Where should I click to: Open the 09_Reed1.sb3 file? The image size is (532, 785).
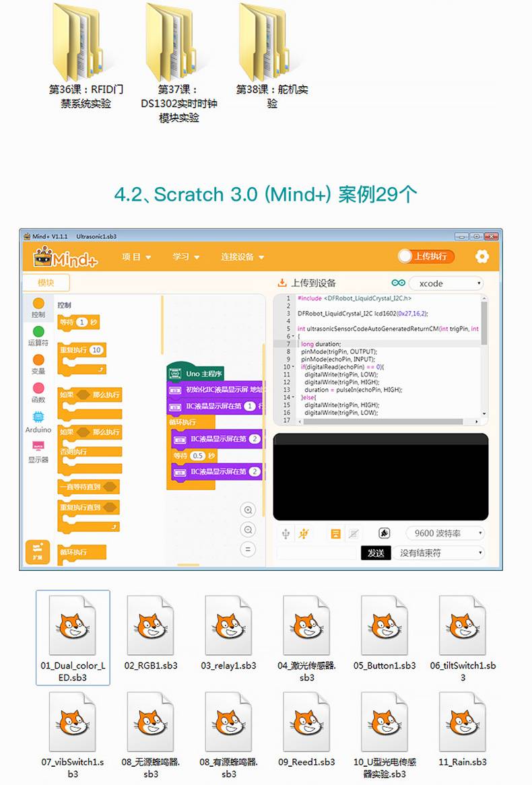coord(306,729)
